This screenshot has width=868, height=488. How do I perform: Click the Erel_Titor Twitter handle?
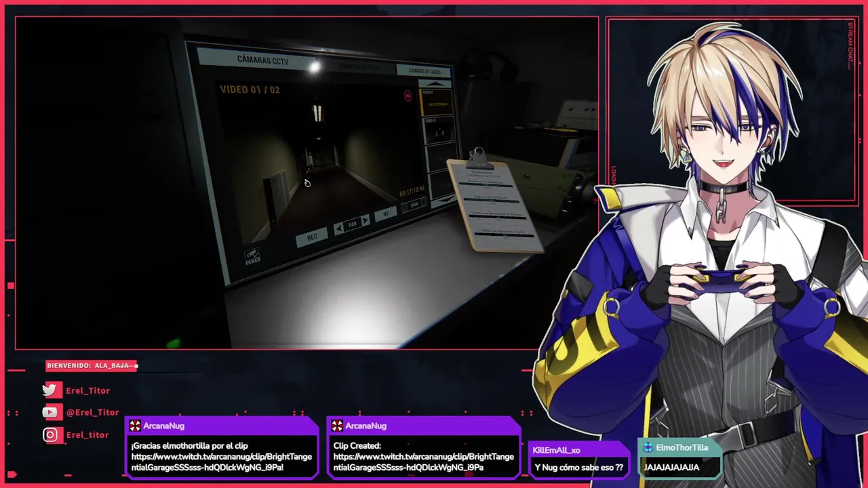pos(87,390)
